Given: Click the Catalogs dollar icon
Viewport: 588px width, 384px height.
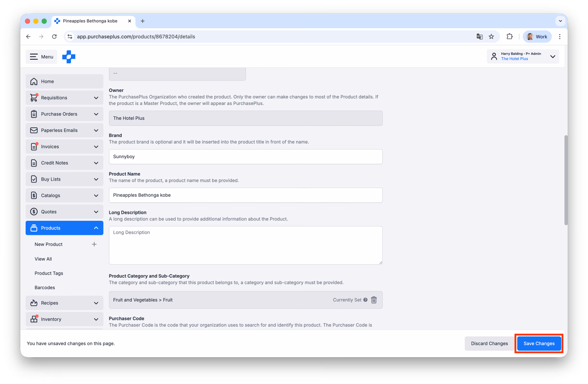Looking at the screenshot, I should [x=34, y=195].
